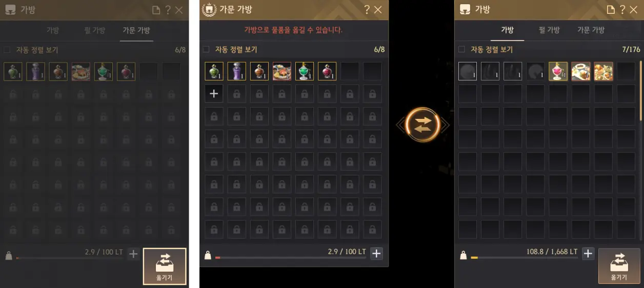644x288 pixels.
Task: Enable 자동 정렬 보기 in right 가방 panel
Action: pos(461,50)
